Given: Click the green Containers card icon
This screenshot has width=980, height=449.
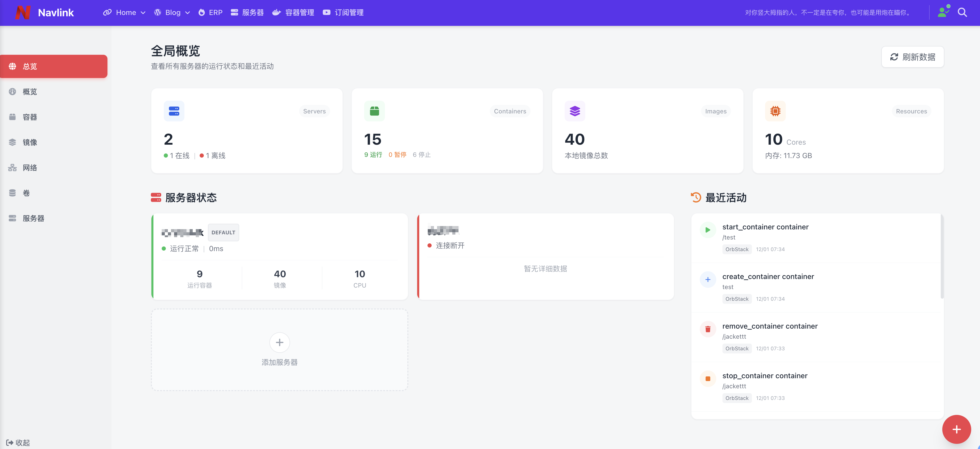Looking at the screenshot, I should 374,111.
